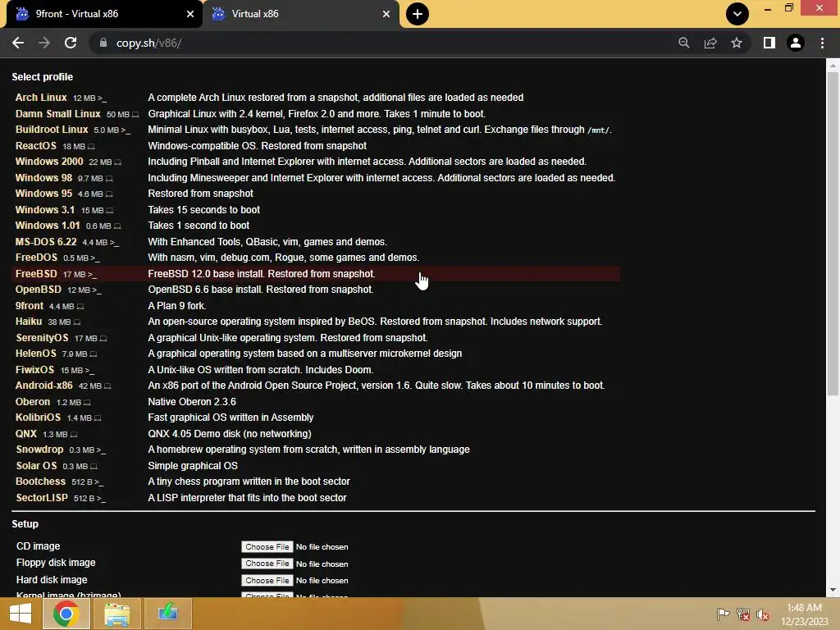The height and width of the screenshot is (630, 840).
Task: Choose a file for Floppy disk image
Action: 267,564
